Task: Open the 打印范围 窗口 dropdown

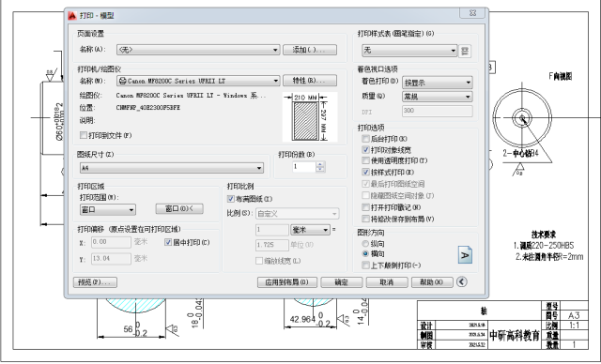Action: click(108, 210)
